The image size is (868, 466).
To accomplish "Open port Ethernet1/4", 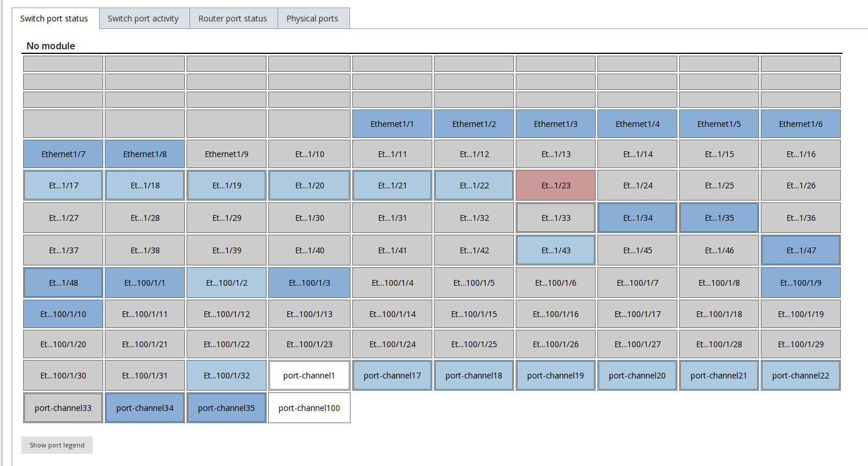I will pyautogui.click(x=637, y=124).
